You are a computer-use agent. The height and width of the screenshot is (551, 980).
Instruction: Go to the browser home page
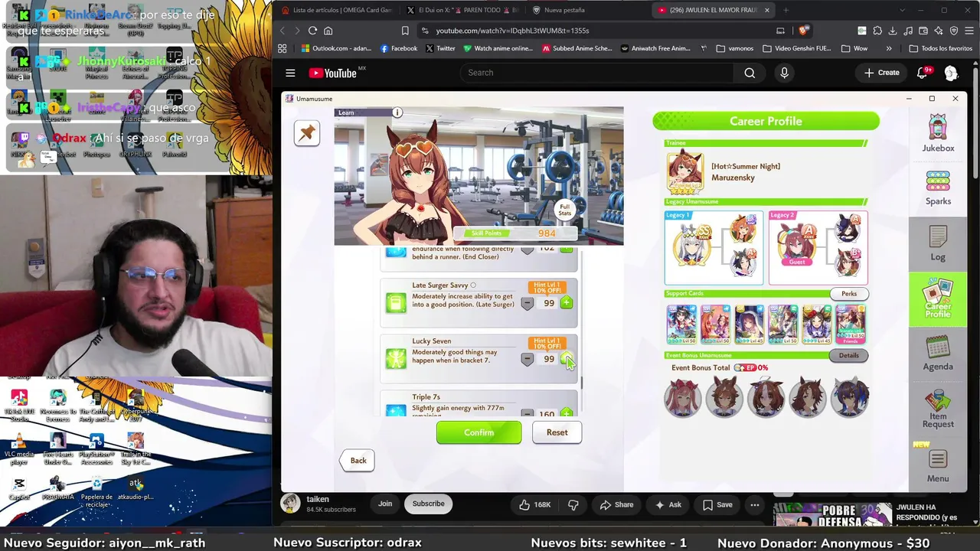[x=328, y=31]
